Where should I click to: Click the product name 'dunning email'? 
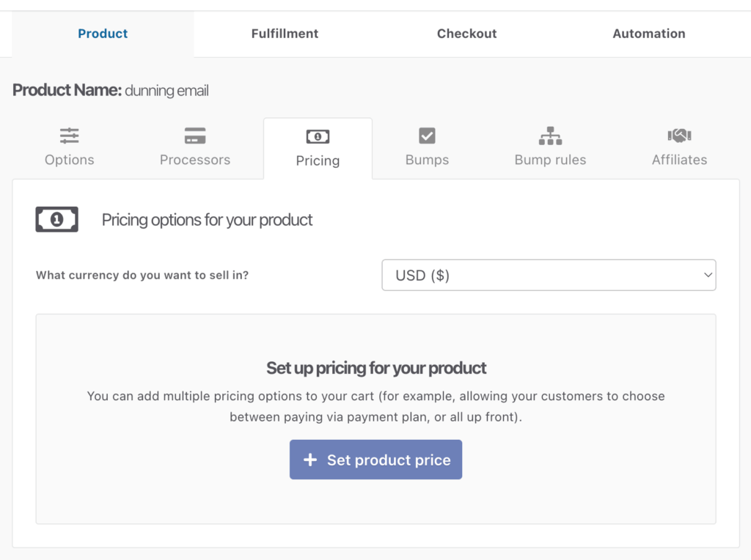point(166,91)
